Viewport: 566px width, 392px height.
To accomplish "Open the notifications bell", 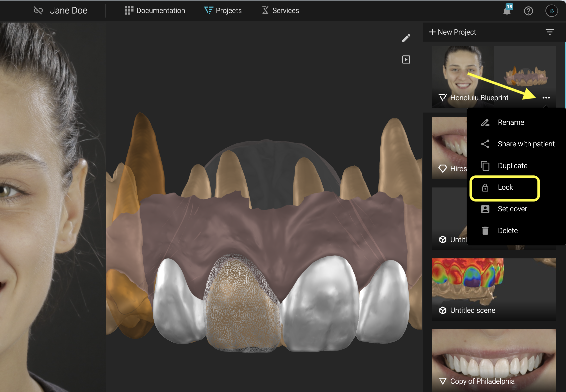I will (507, 11).
